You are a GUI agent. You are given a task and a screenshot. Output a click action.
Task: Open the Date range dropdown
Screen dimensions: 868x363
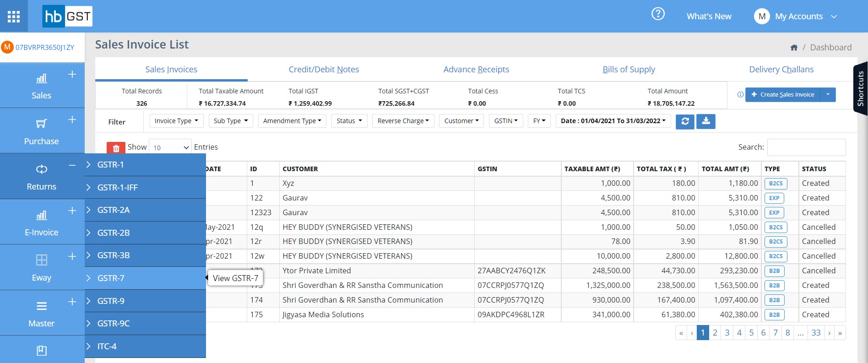pyautogui.click(x=613, y=121)
